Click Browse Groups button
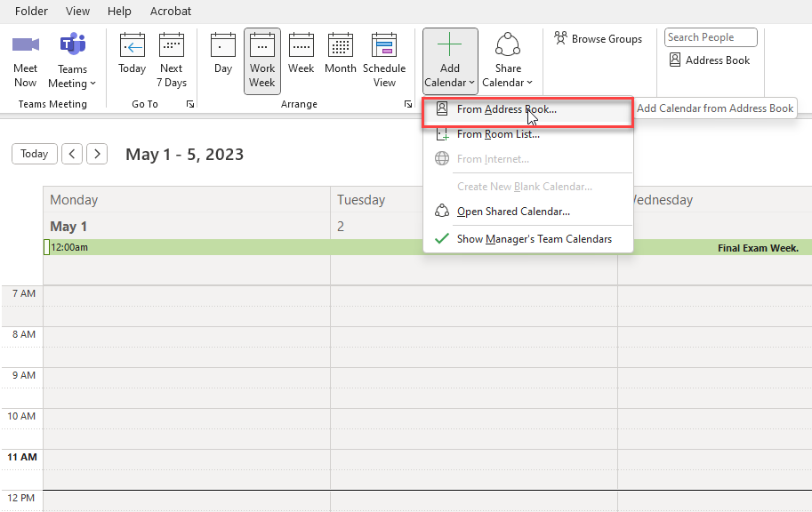 tap(598, 39)
